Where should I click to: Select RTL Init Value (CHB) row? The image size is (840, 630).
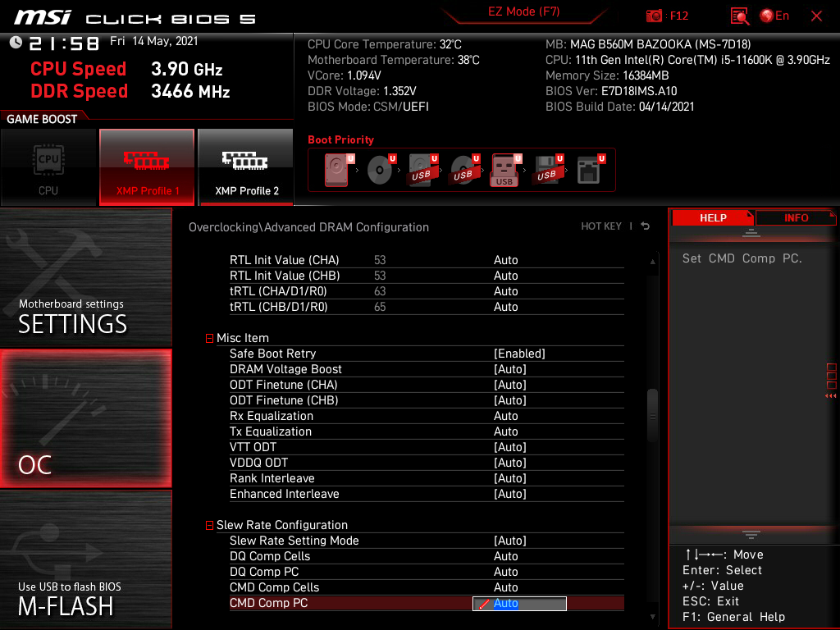coord(427,276)
